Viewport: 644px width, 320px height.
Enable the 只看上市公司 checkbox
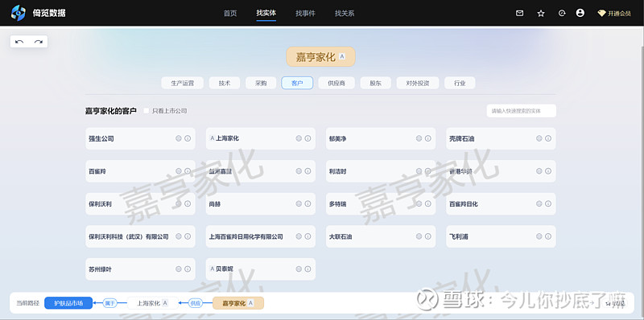[x=147, y=111]
